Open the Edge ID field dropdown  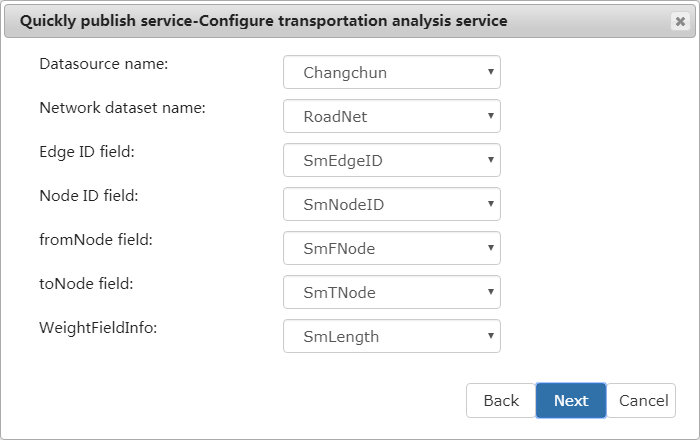[391, 160]
